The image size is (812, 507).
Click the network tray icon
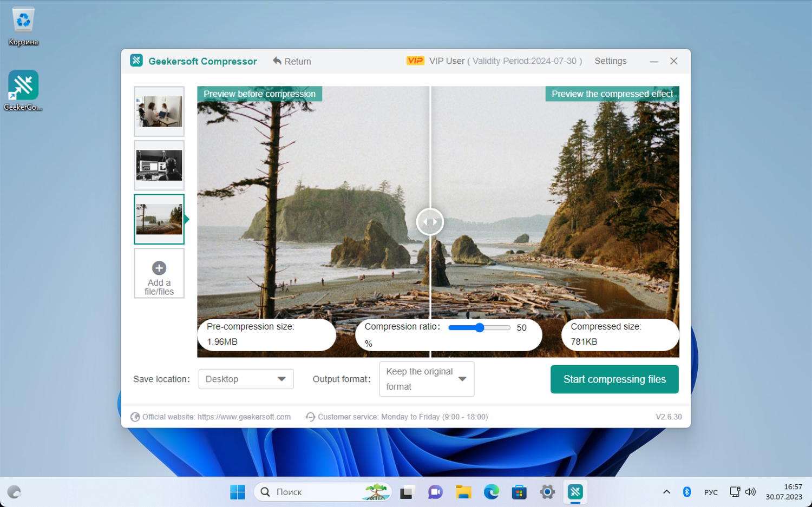coord(735,492)
